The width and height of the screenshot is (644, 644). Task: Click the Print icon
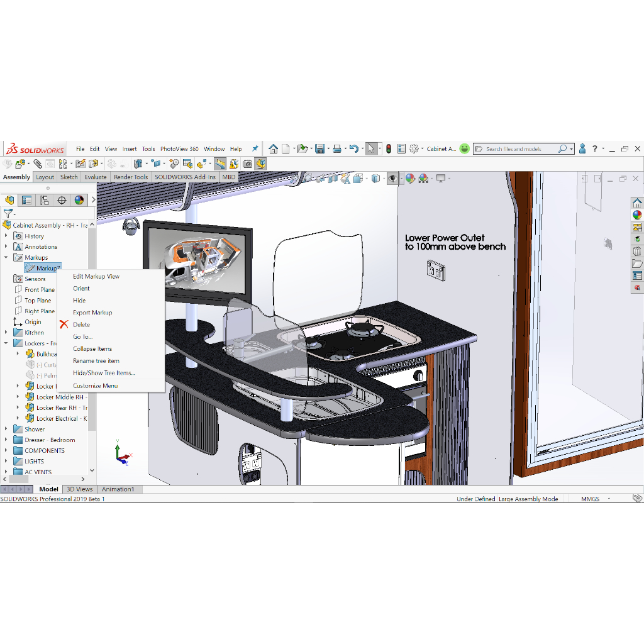click(x=337, y=148)
